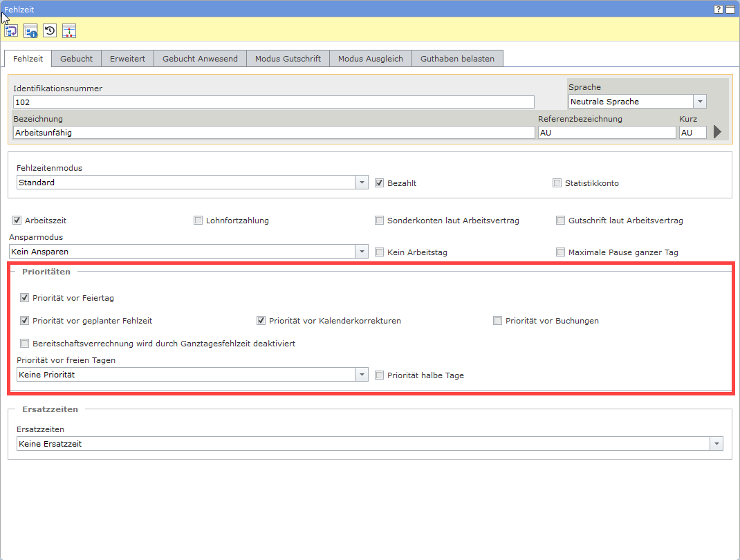Click gray arrow next to Kurz field
Image resolution: width=740 pixels, height=560 pixels.
click(x=718, y=132)
